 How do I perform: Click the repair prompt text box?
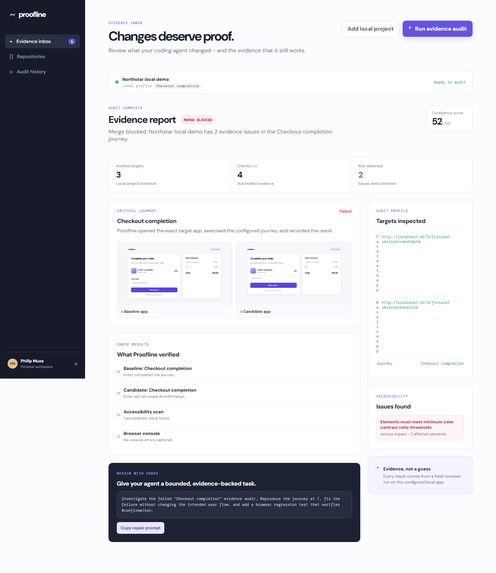click(234, 505)
